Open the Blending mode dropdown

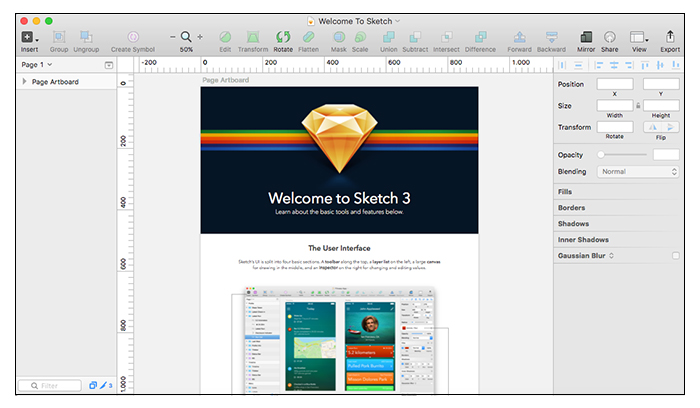pos(638,172)
